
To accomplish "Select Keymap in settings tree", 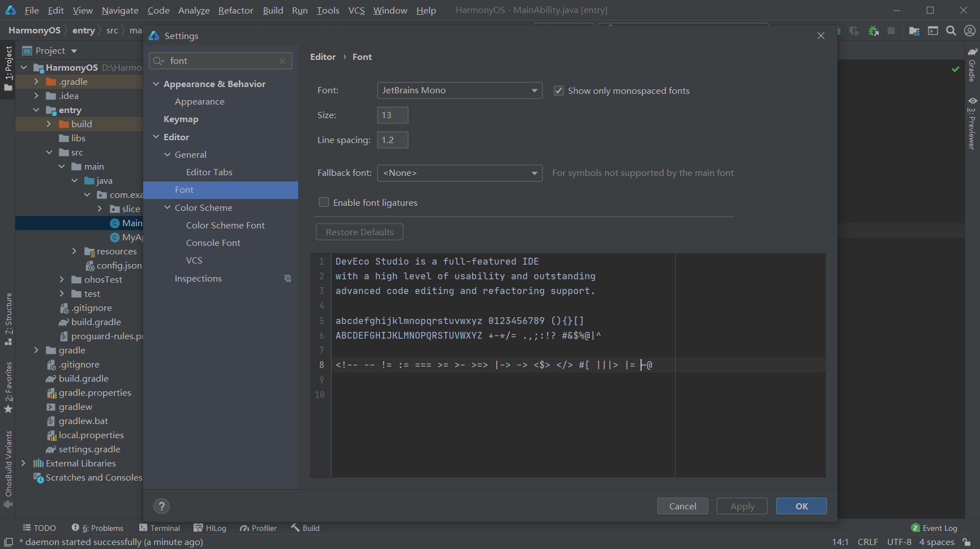I will tap(181, 119).
